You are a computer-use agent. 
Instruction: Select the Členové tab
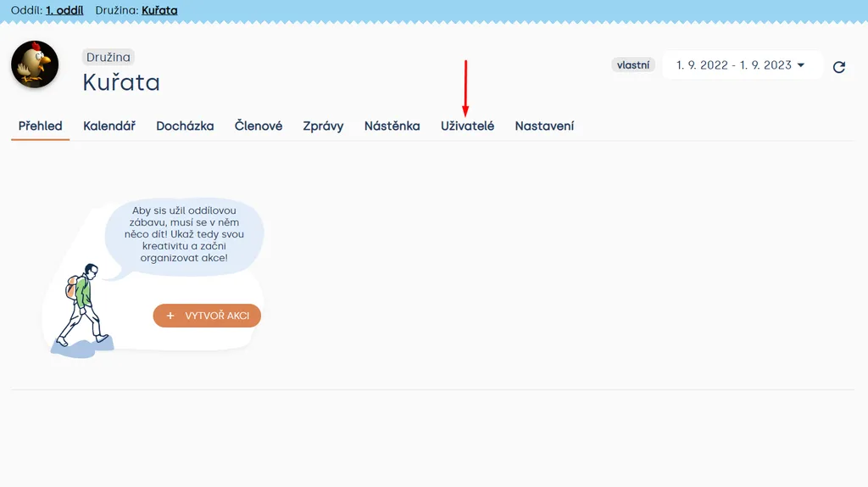[x=259, y=126]
